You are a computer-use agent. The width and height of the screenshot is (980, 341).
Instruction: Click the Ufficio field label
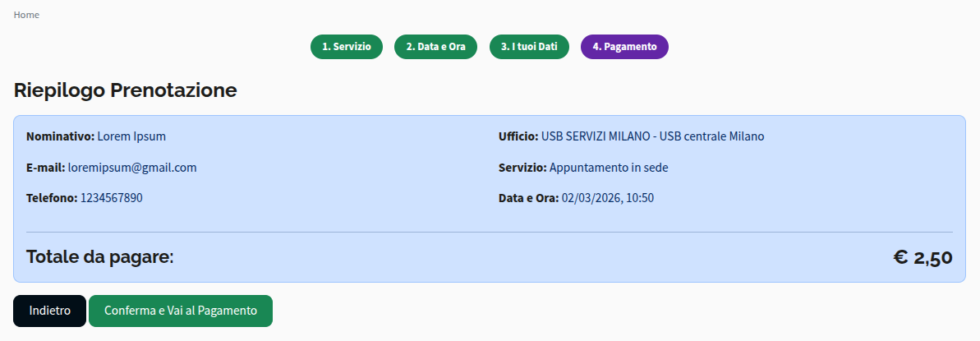point(518,136)
